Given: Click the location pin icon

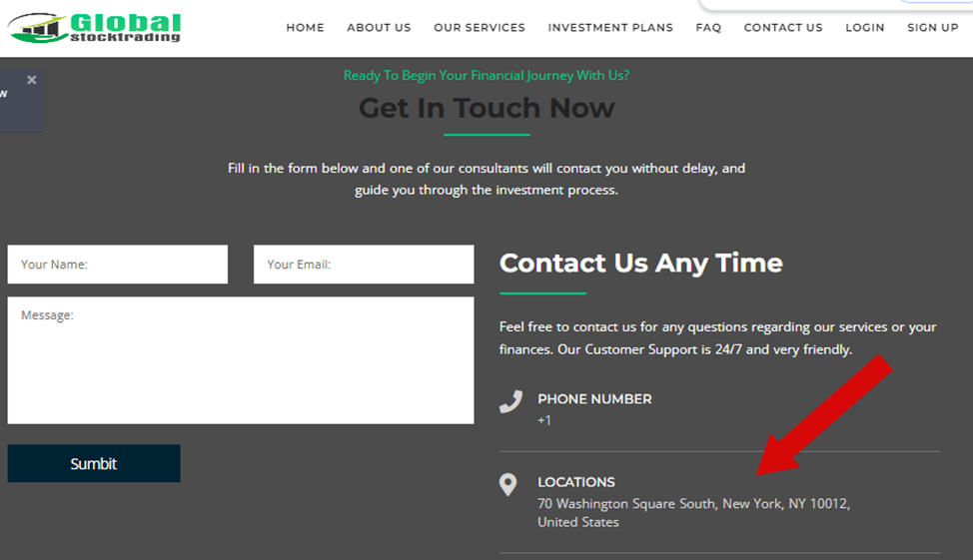Looking at the screenshot, I should 507,484.
